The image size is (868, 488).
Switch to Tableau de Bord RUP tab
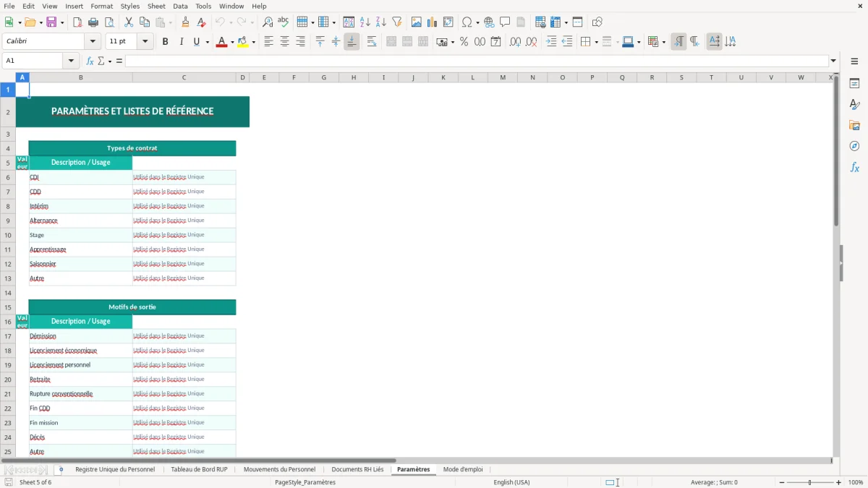click(199, 469)
